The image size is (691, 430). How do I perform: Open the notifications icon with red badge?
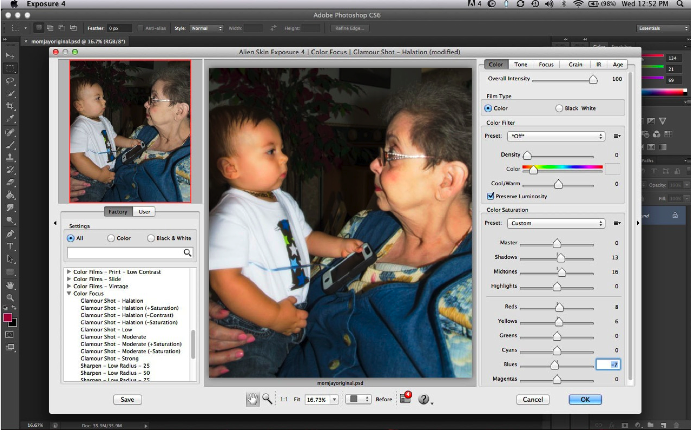(405, 397)
